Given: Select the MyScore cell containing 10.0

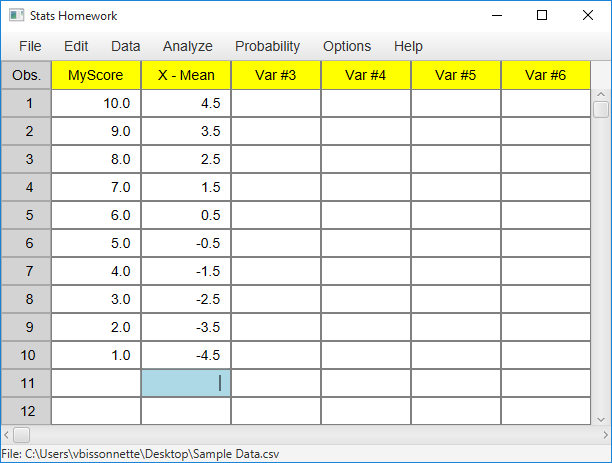Looking at the screenshot, I should click(x=96, y=103).
